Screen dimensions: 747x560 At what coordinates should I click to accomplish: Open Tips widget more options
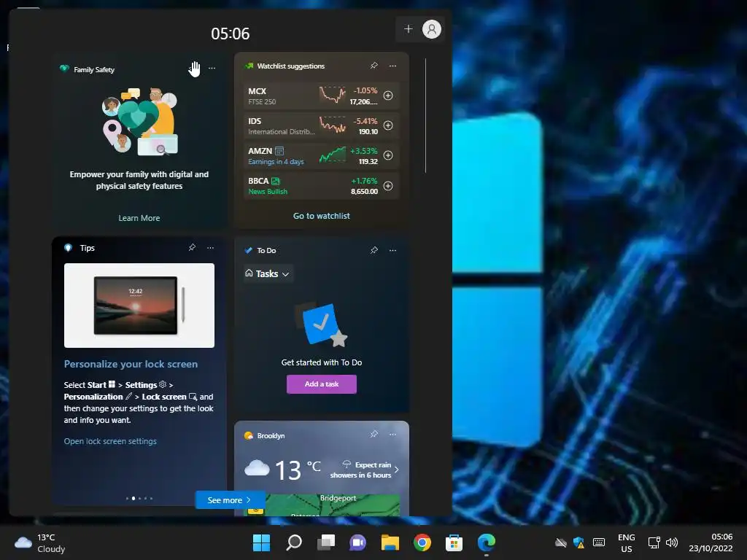[211, 248]
